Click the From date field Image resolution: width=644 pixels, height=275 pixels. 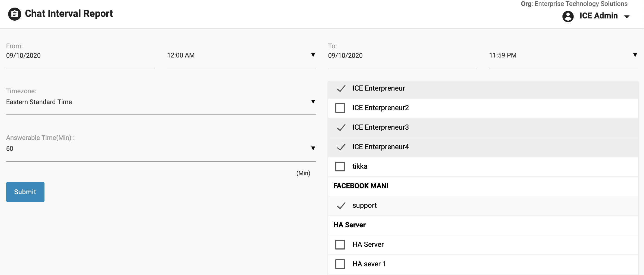click(80, 56)
